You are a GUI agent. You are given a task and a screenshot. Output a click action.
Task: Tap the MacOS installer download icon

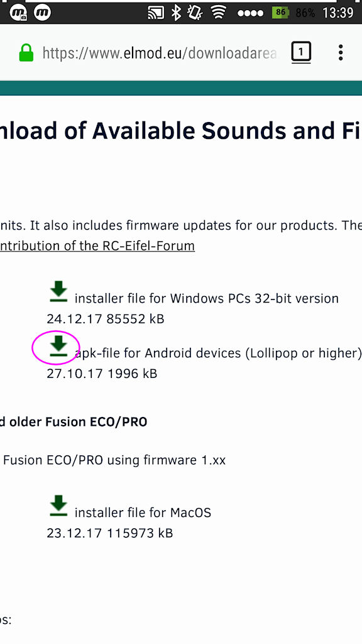58,506
